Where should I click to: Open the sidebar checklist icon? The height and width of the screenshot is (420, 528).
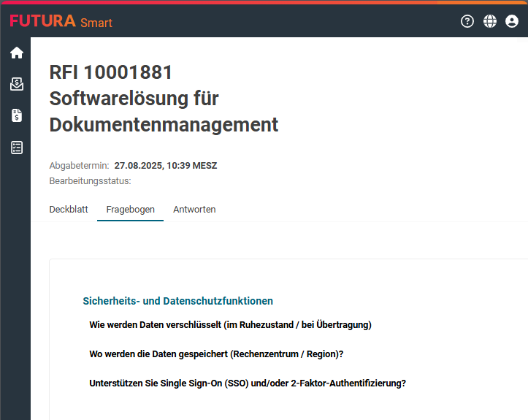click(x=16, y=148)
